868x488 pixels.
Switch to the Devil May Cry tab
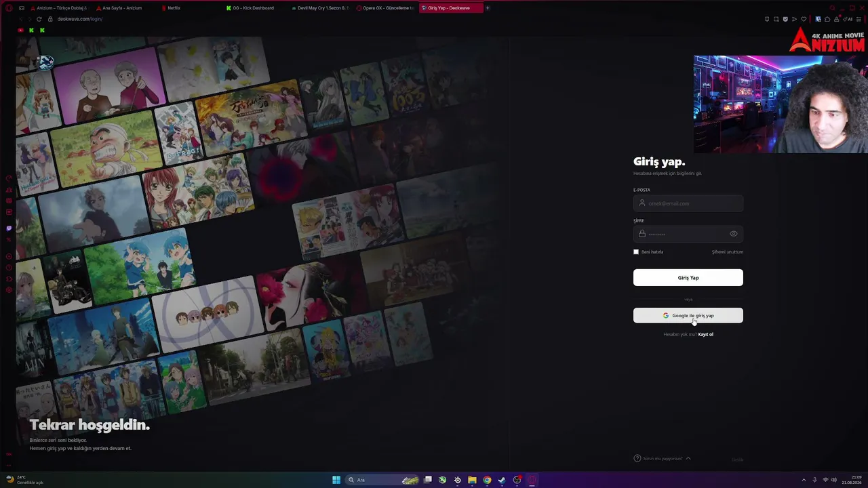point(321,8)
